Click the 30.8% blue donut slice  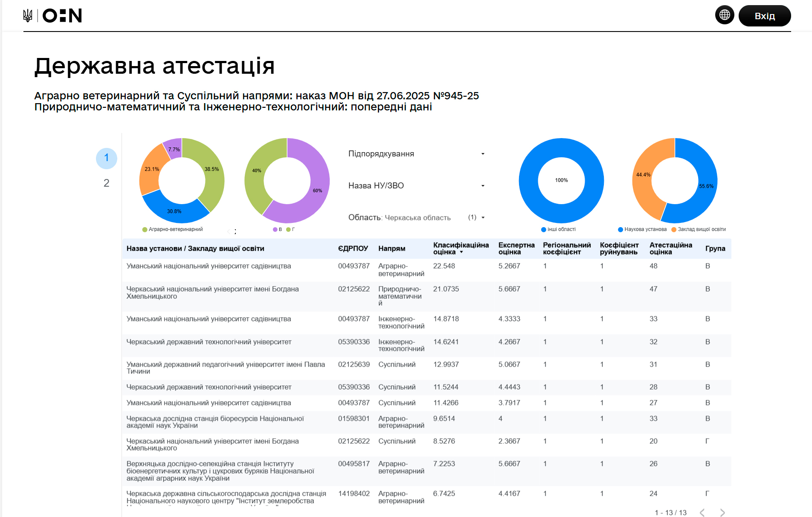click(175, 211)
